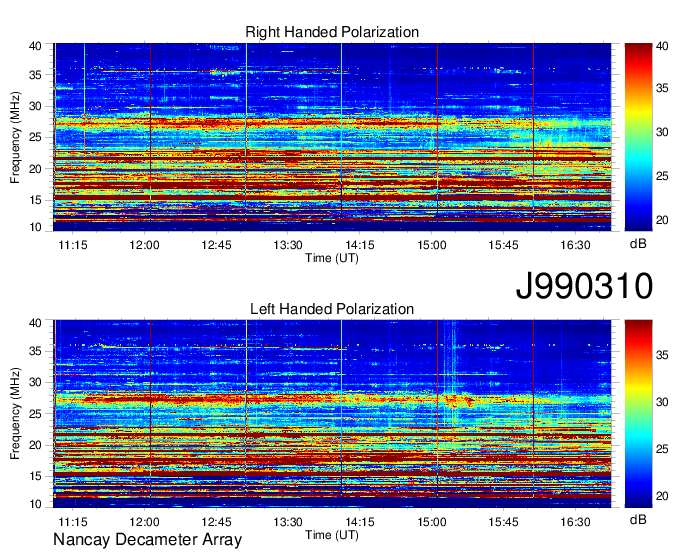
Task: Click "Frequency (MHz)" label of Left Handed plot
Action: pos(15,414)
